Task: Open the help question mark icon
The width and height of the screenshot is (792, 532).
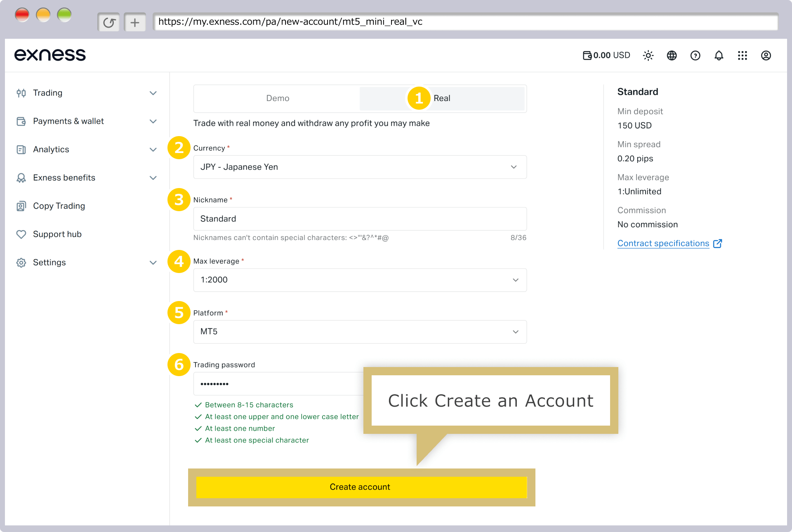Action: 695,55
